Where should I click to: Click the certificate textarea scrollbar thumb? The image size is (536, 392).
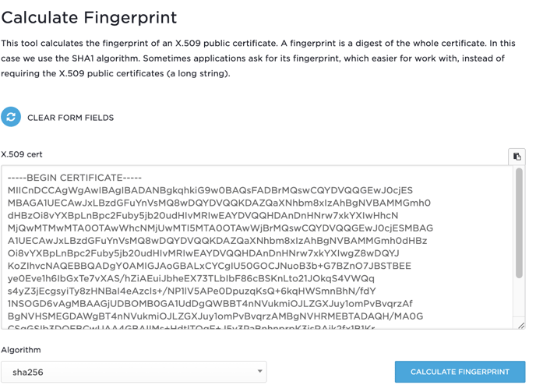click(519, 224)
